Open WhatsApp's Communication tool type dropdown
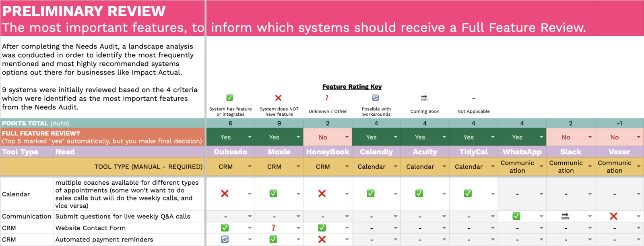Image resolution: width=644 pixels, height=246 pixels. coord(541,167)
